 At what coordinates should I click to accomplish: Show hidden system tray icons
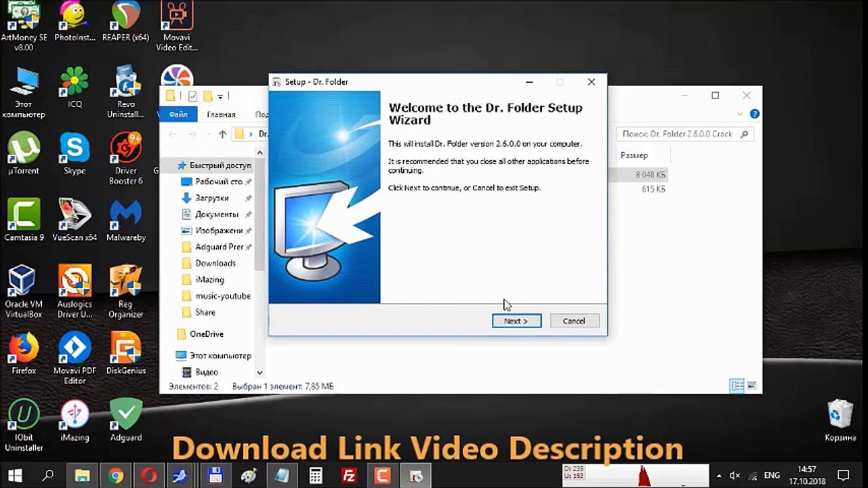click(718, 475)
